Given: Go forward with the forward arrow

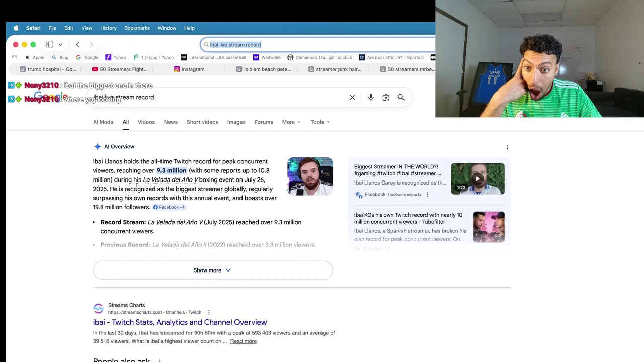Looking at the screenshot, I should point(91,45).
